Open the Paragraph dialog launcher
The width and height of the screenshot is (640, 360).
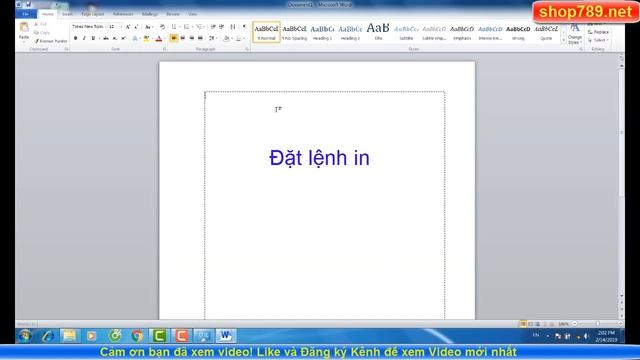247,49
